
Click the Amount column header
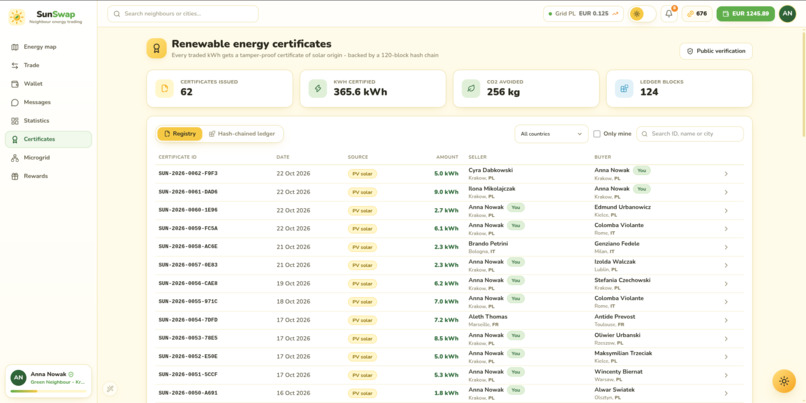point(447,157)
